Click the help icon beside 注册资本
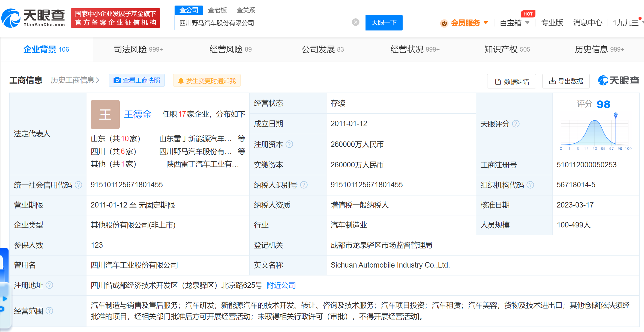The image size is (644, 332). 289,144
